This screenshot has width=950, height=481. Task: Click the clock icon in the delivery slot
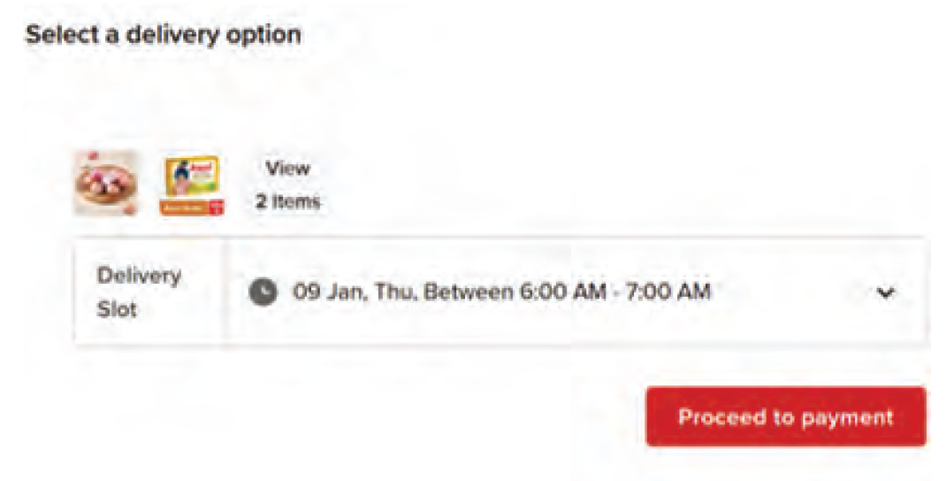(x=262, y=292)
